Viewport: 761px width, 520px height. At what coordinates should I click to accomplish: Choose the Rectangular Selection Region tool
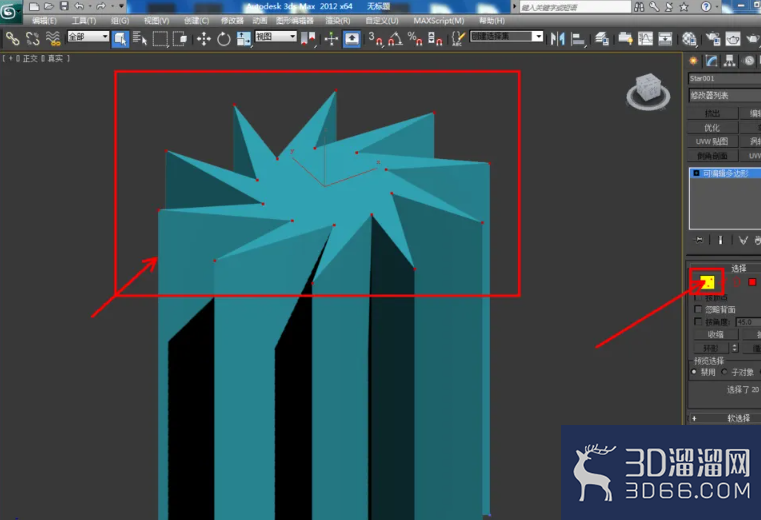tap(160, 38)
